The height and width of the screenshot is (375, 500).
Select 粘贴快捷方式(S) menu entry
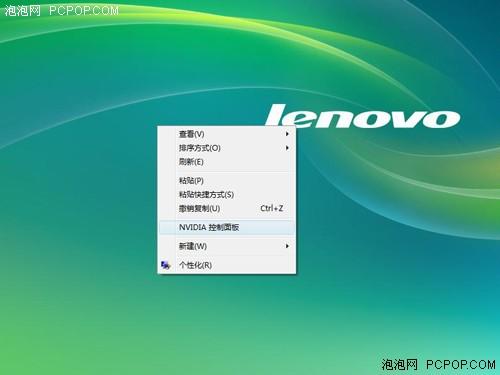click(x=226, y=195)
